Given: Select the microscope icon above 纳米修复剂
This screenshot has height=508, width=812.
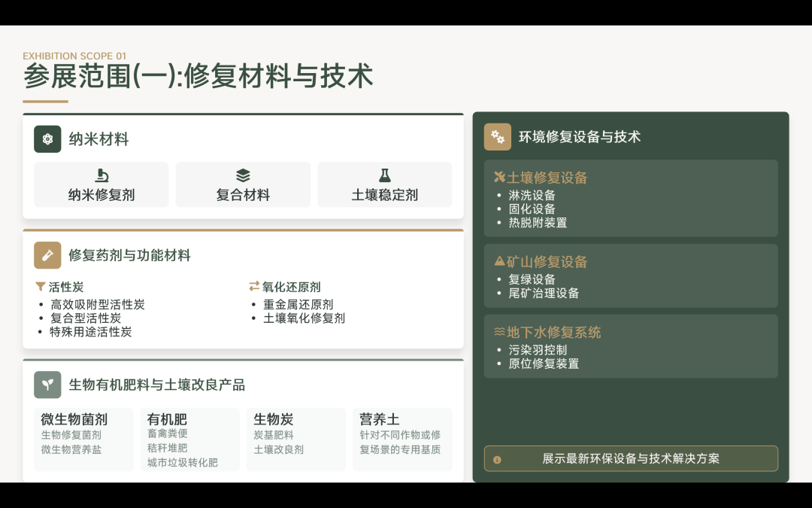Looking at the screenshot, I should click(101, 174).
